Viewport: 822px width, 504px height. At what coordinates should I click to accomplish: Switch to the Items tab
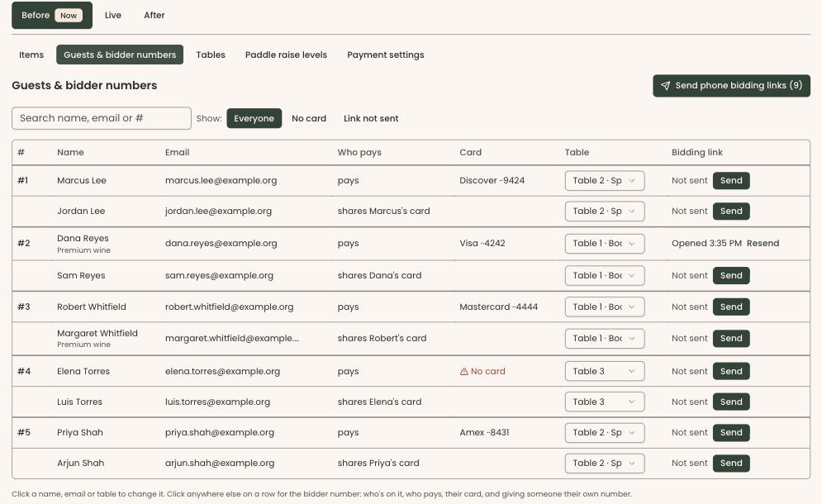[x=31, y=55]
